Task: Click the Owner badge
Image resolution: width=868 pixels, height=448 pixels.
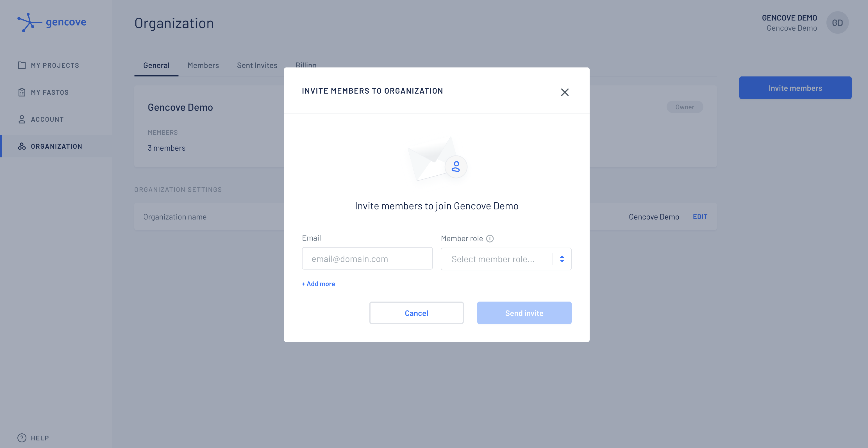Action: coord(685,107)
